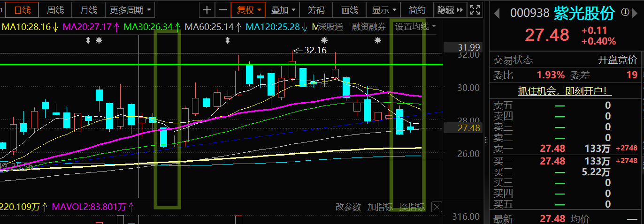Screen dimensions: 644x224
Task: Click the first sun-shaped event marker
Action: (x=99, y=41)
